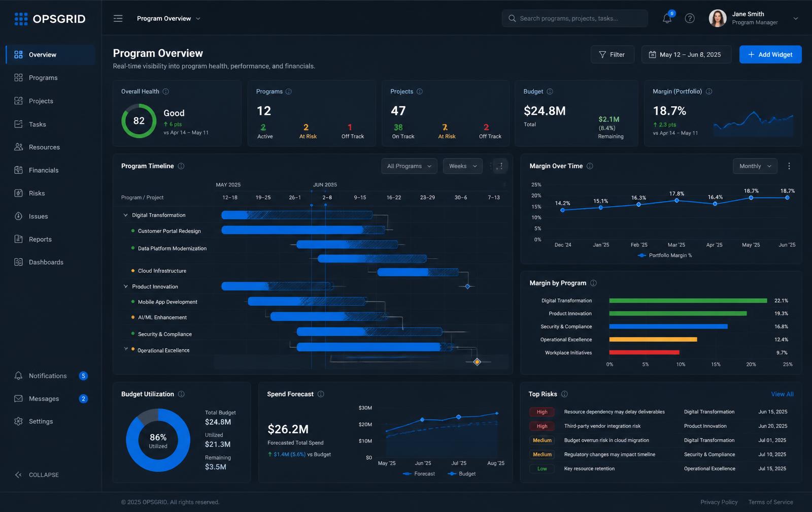Click info icon beside Spend Forecast
The height and width of the screenshot is (512, 812).
(321, 394)
